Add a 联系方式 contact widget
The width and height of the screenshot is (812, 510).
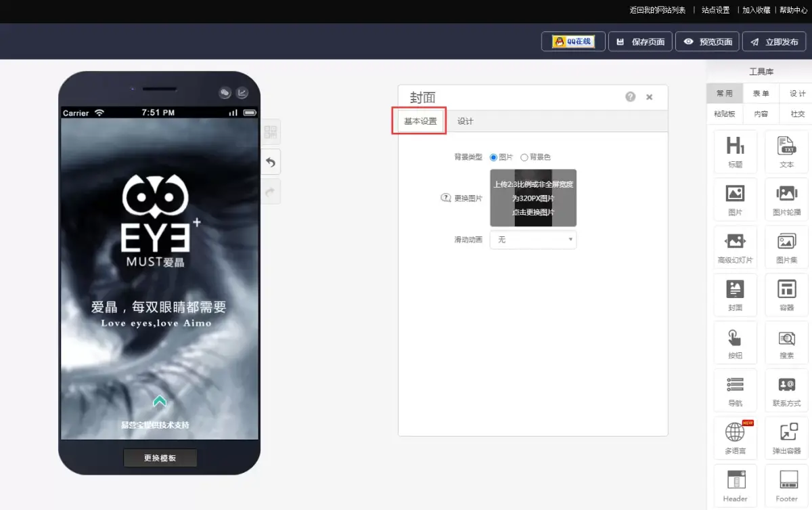(786, 390)
